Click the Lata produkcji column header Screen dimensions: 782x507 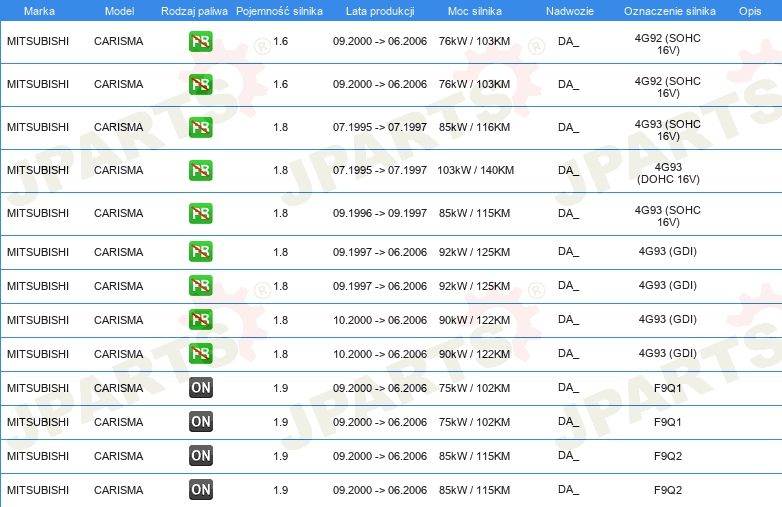(x=379, y=10)
